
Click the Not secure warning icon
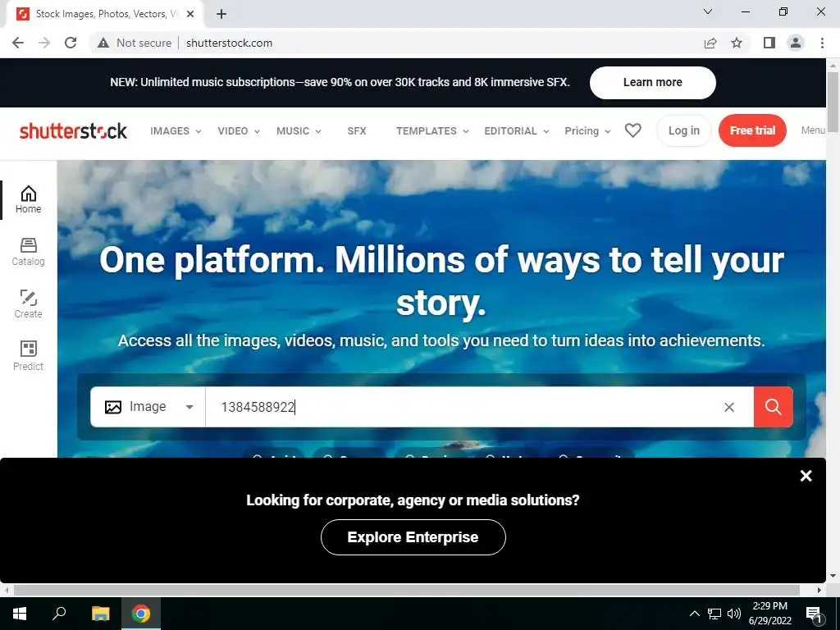(103, 43)
